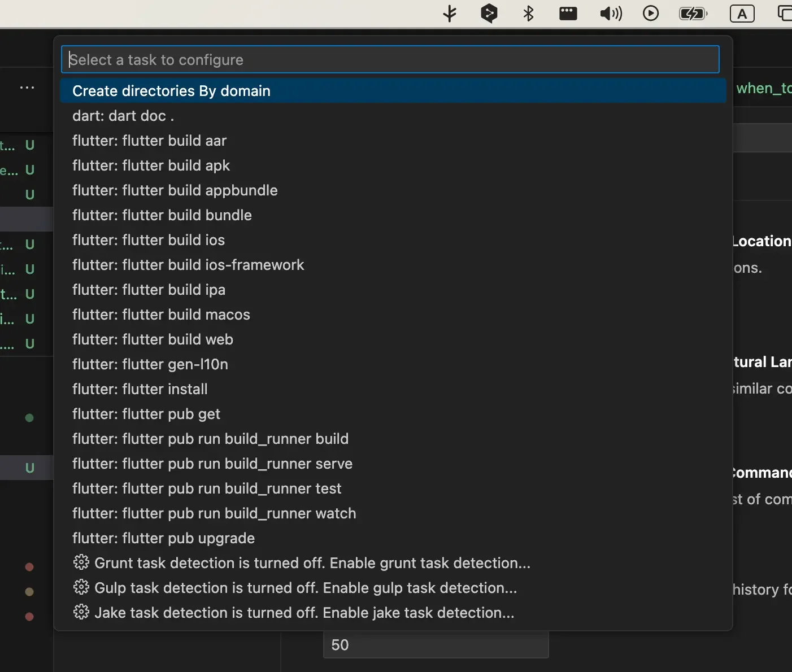
Task: Select 'flutter: flutter build ipa' entry
Action: click(393, 290)
